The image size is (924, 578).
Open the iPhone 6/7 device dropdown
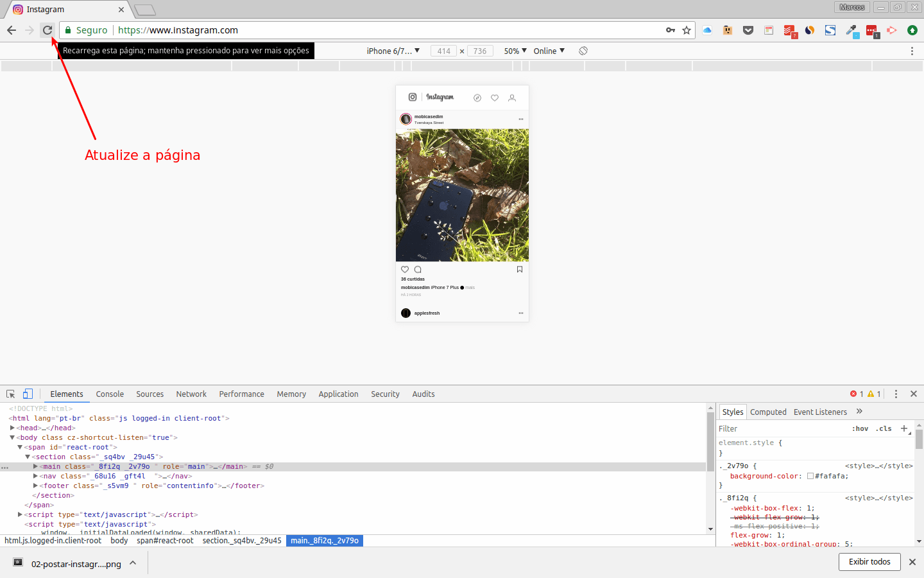pos(393,51)
